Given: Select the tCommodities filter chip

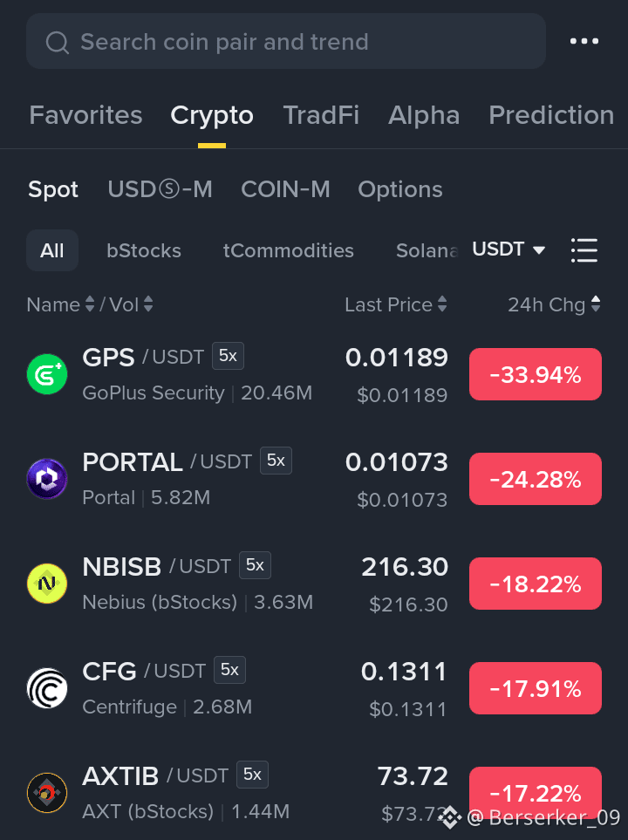Looking at the screenshot, I should click(289, 250).
